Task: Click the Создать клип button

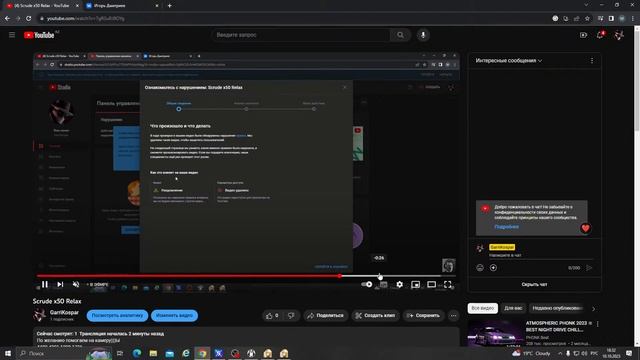Action: [x=375, y=316]
